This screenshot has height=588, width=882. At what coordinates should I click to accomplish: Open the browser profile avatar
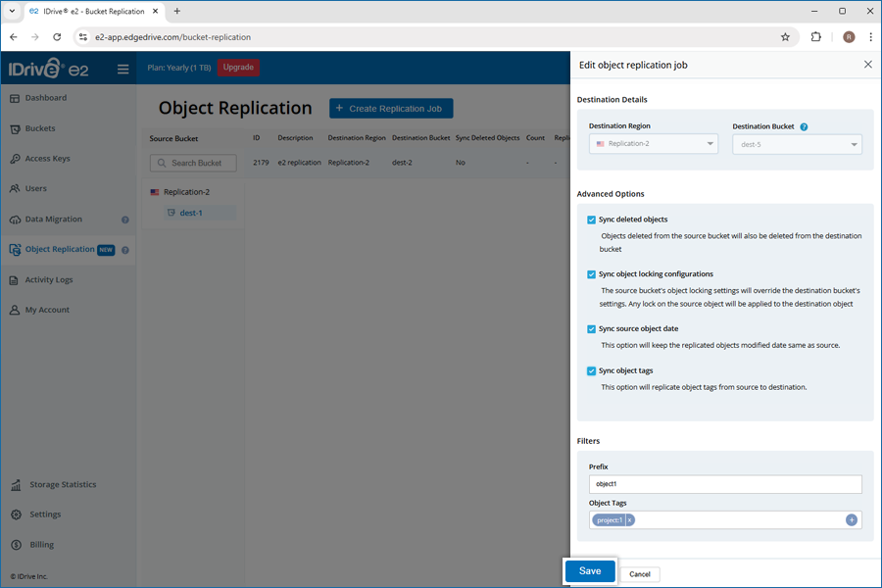pyautogui.click(x=849, y=37)
